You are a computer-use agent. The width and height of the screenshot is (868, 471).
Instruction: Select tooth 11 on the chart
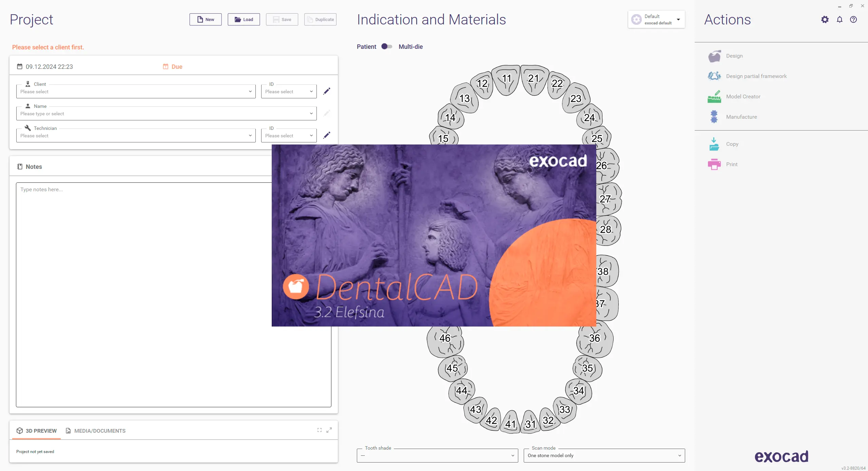(x=506, y=80)
